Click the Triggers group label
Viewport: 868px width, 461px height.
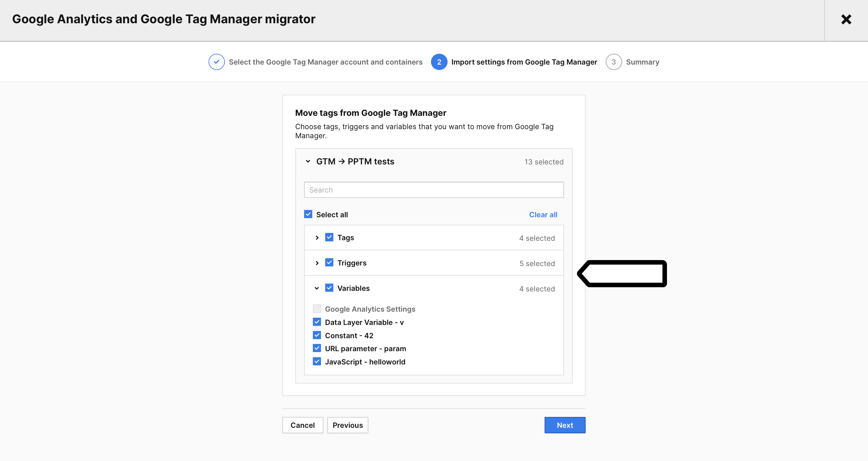click(x=352, y=263)
